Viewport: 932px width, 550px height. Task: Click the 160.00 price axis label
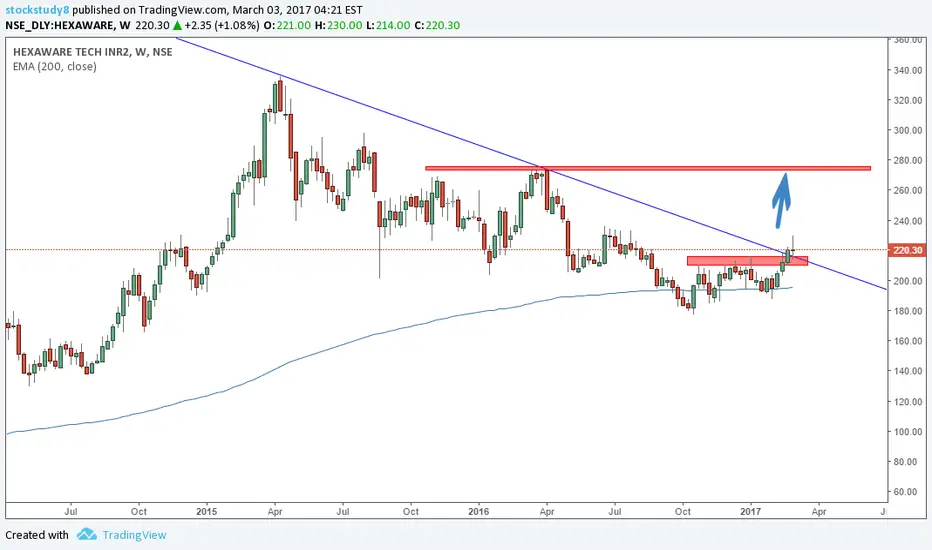click(908, 341)
